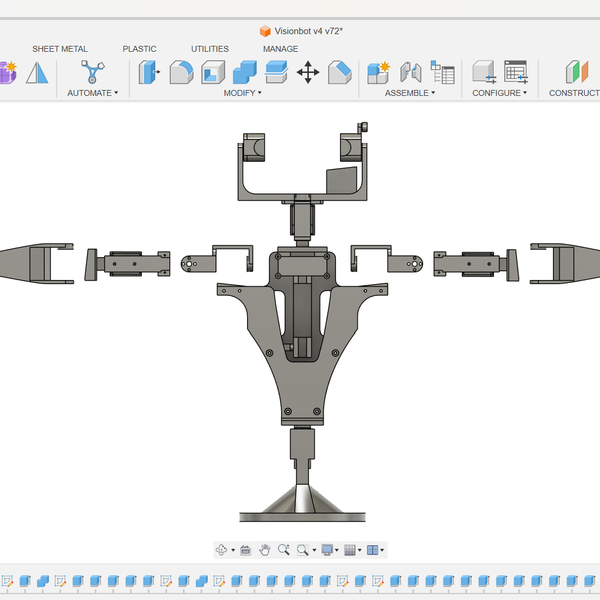Switch to the MANAGE tab
The image size is (600, 600).
coord(280,49)
